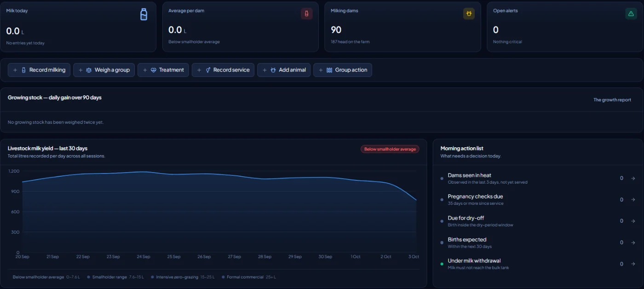Click the Growing stock daily gain heading
Screen dimensions: 644x289
[x=55, y=98]
